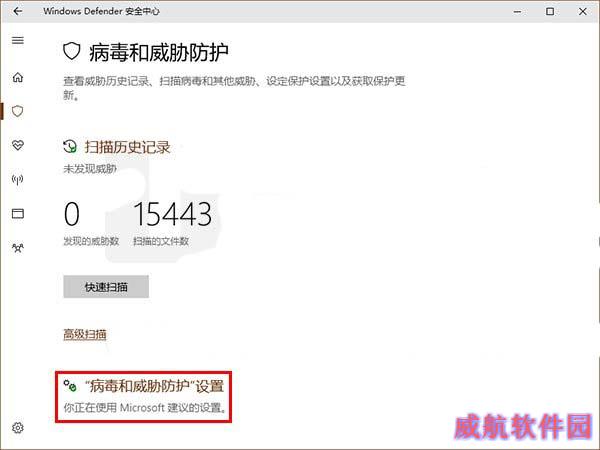
Task: Click the 15443 scanned files count
Action: pos(172,214)
